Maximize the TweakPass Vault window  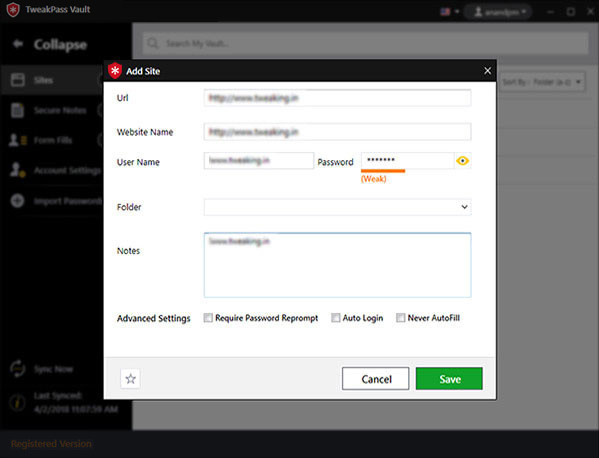(571, 12)
